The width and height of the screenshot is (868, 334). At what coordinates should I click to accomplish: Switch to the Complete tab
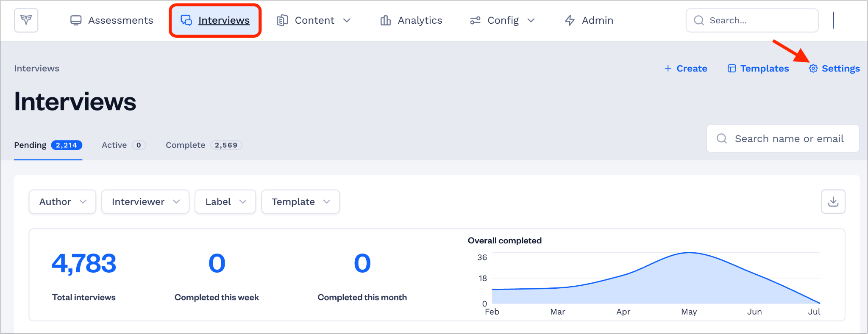[x=204, y=145]
